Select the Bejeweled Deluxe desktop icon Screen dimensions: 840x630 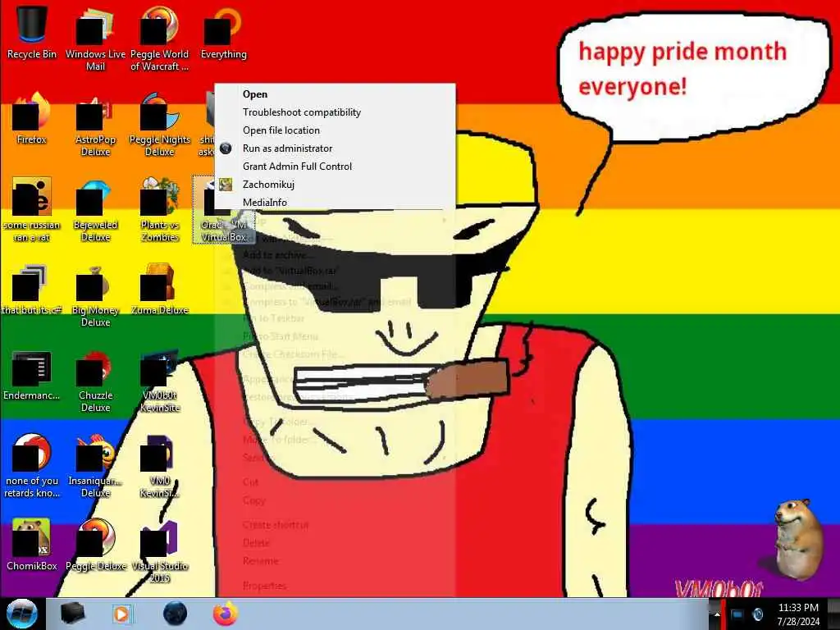point(95,210)
